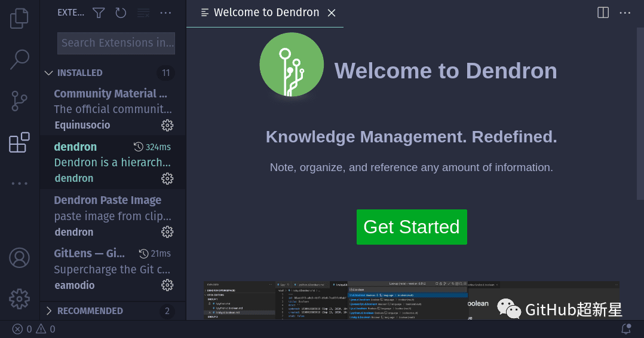
Task: Manage GitLens extension gear icon
Action: [x=167, y=285]
